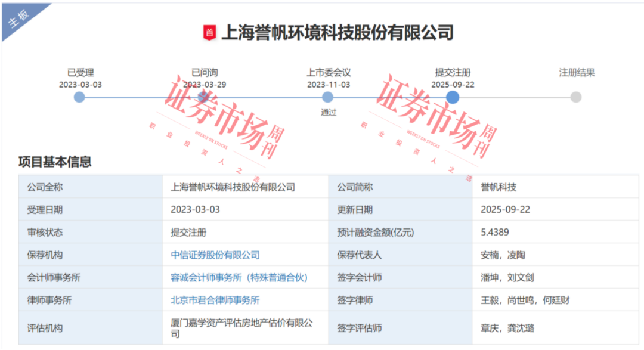Click the 提交注册 stage label above timeline

click(x=453, y=73)
